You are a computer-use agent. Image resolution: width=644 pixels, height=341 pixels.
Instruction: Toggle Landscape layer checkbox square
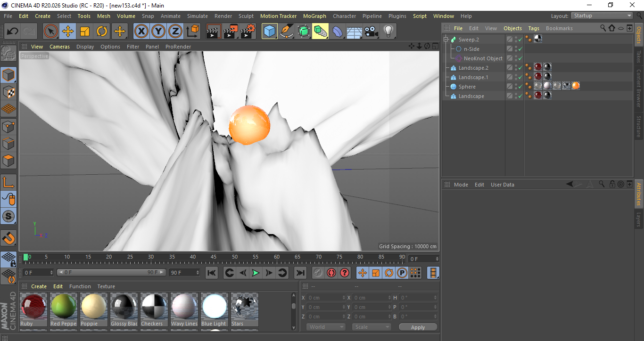[510, 96]
